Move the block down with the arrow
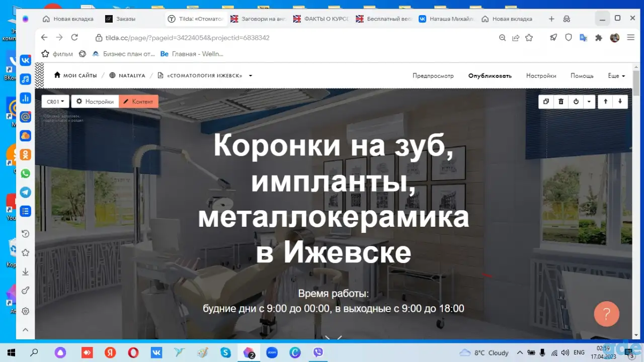The image size is (644, 362). point(620,102)
